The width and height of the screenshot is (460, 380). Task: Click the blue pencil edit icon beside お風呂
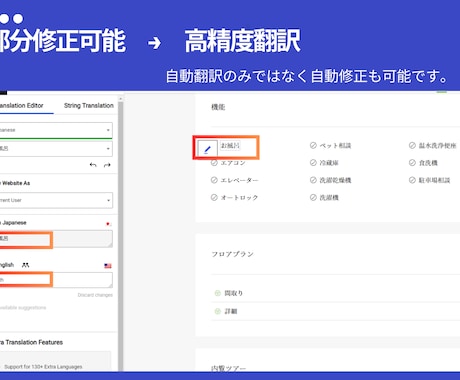(x=207, y=149)
